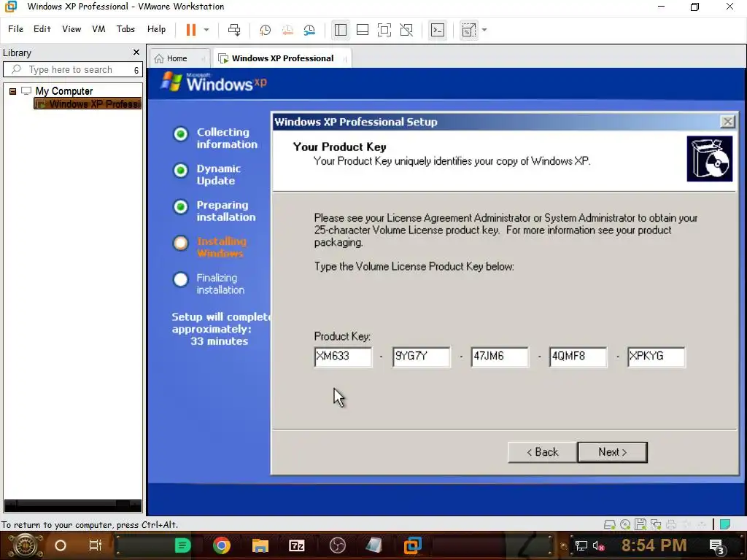
Task: Click the second product key field 9YG7Y
Action: [x=421, y=357]
